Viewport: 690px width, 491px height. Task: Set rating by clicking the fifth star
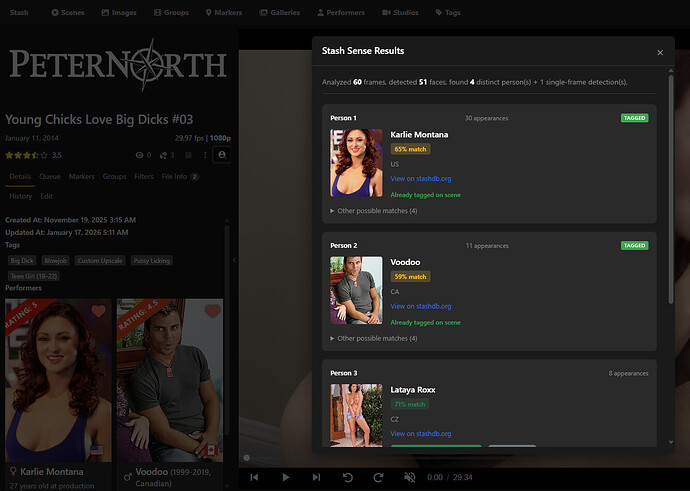(x=44, y=155)
